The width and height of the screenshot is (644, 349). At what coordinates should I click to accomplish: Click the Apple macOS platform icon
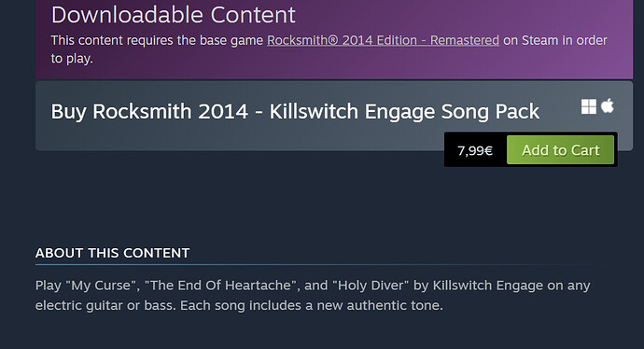tap(608, 105)
